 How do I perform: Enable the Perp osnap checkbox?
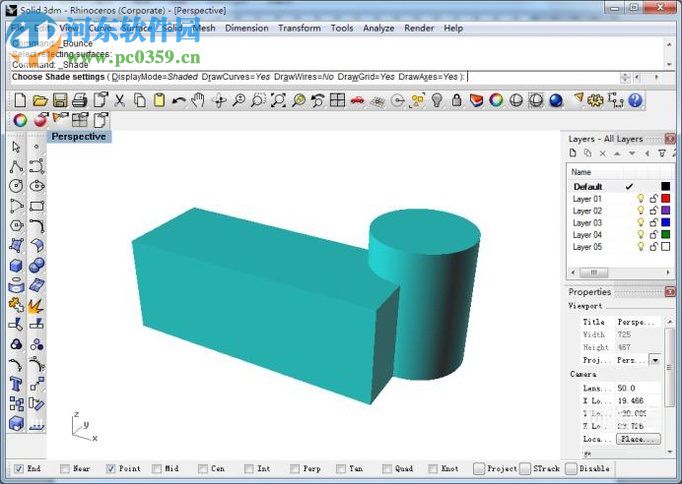[x=295, y=468]
